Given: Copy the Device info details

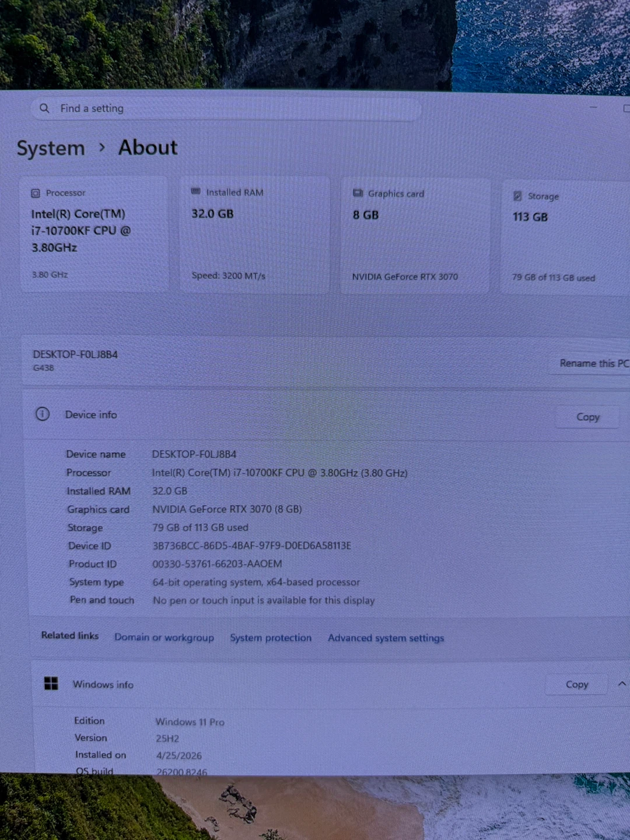Looking at the screenshot, I should 587,417.
